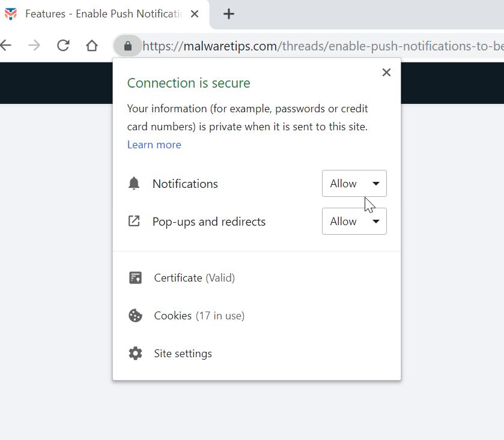Open Site settings

tap(183, 354)
